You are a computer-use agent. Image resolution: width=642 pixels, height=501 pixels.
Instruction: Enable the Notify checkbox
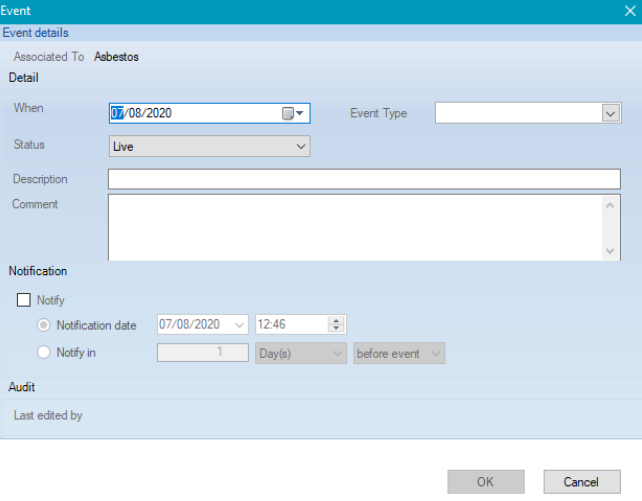[x=24, y=299]
